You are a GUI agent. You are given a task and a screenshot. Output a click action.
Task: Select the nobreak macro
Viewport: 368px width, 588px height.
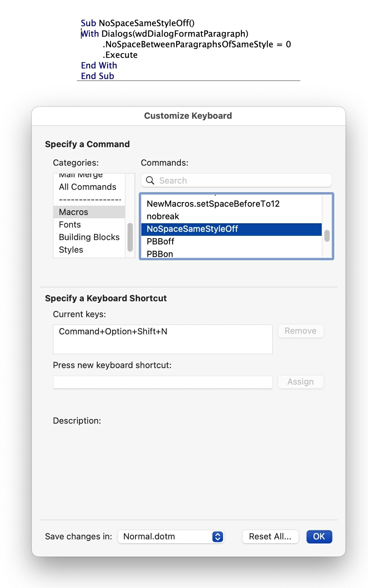click(x=163, y=216)
